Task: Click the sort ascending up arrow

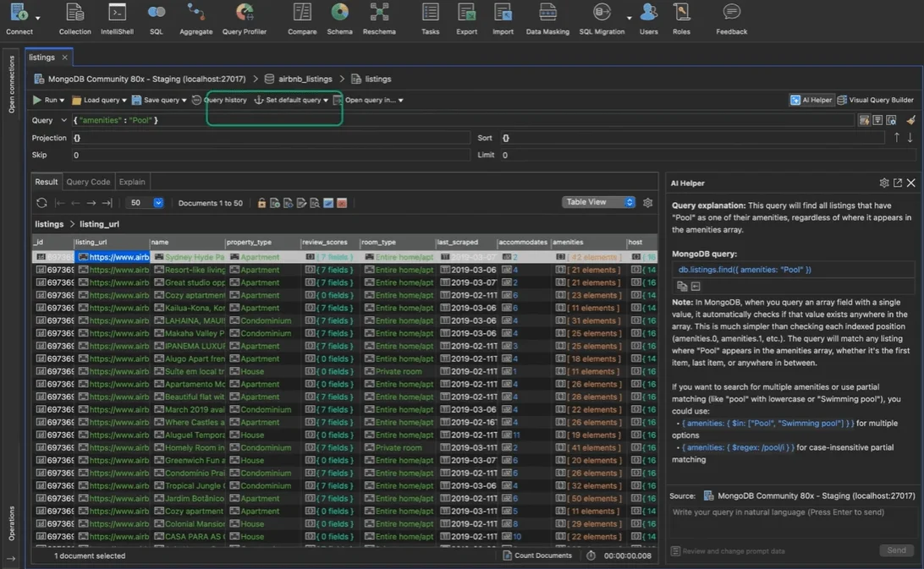Action: (x=896, y=137)
